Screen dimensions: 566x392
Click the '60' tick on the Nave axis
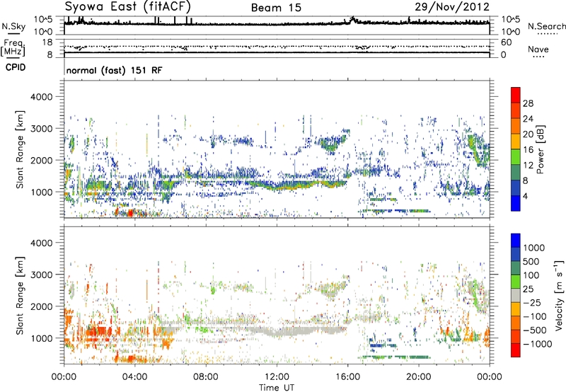506,42
